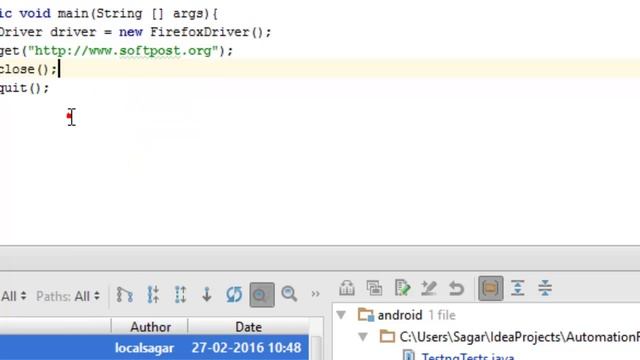Click first changes-toolbar icon beside the copy icon
The height and width of the screenshot is (360, 640).
point(347,288)
